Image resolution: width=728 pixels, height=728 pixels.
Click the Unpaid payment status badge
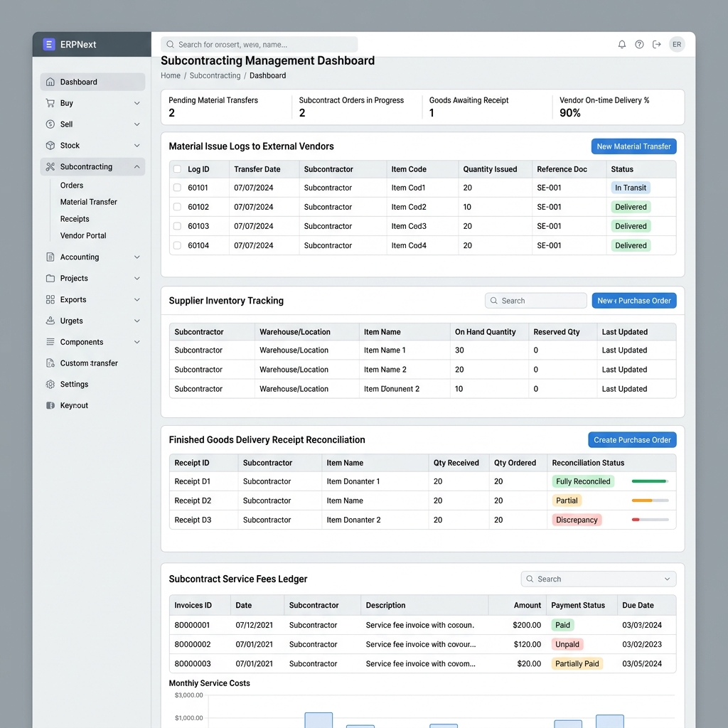[x=567, y=644]
